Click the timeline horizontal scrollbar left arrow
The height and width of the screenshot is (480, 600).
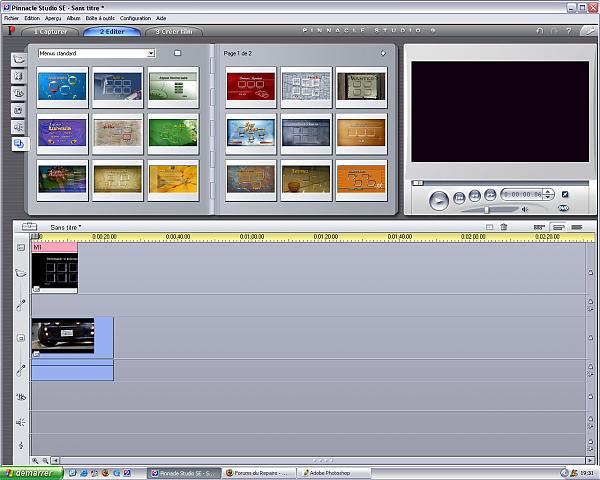click(55, 460)
